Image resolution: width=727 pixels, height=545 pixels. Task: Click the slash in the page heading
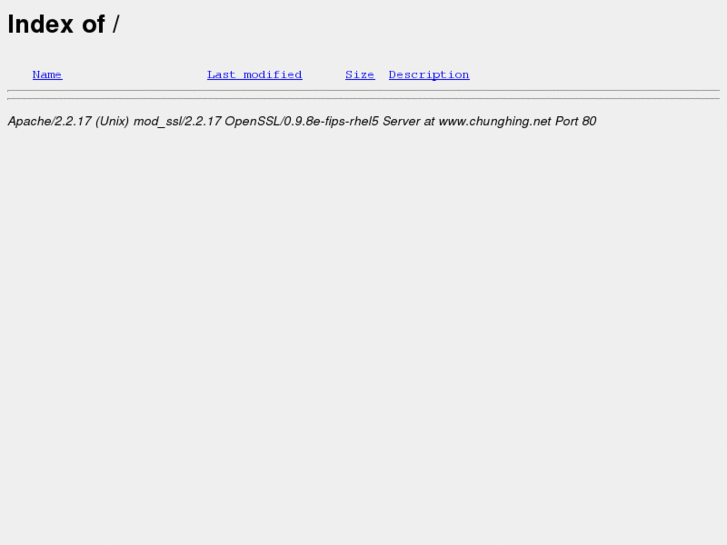(116, 24)
